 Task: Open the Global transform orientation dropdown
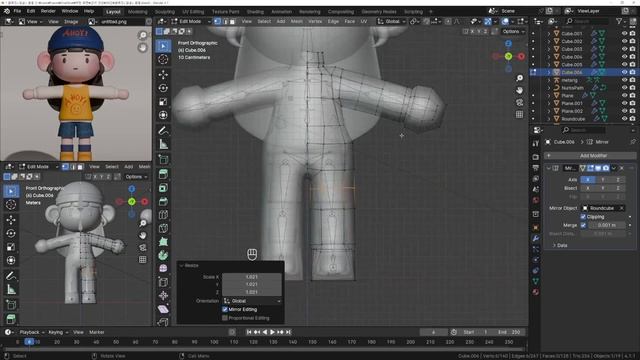coord(391,21)
